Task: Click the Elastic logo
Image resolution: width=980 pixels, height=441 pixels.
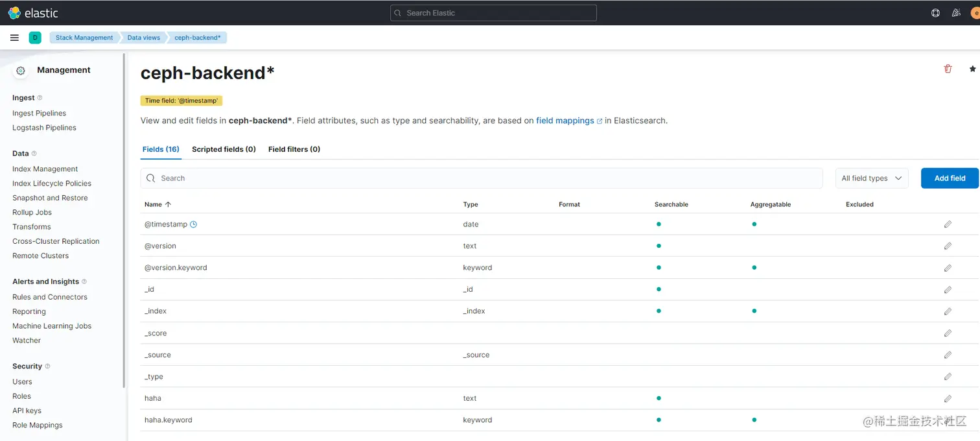Action: point(32,13)
